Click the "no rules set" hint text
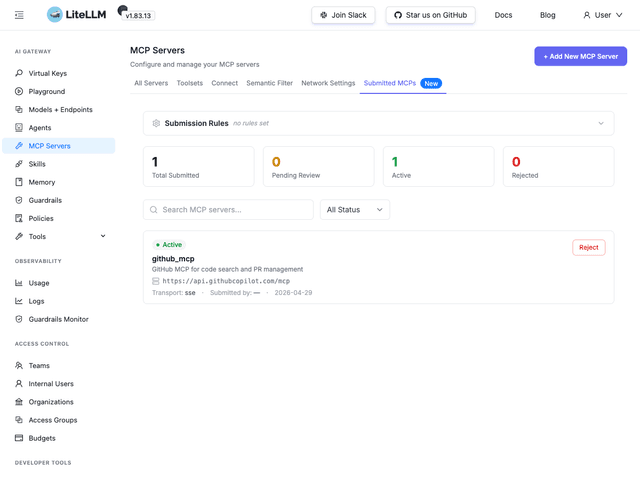The width and height of the screenshot is (640, 478). coord(251,123)
